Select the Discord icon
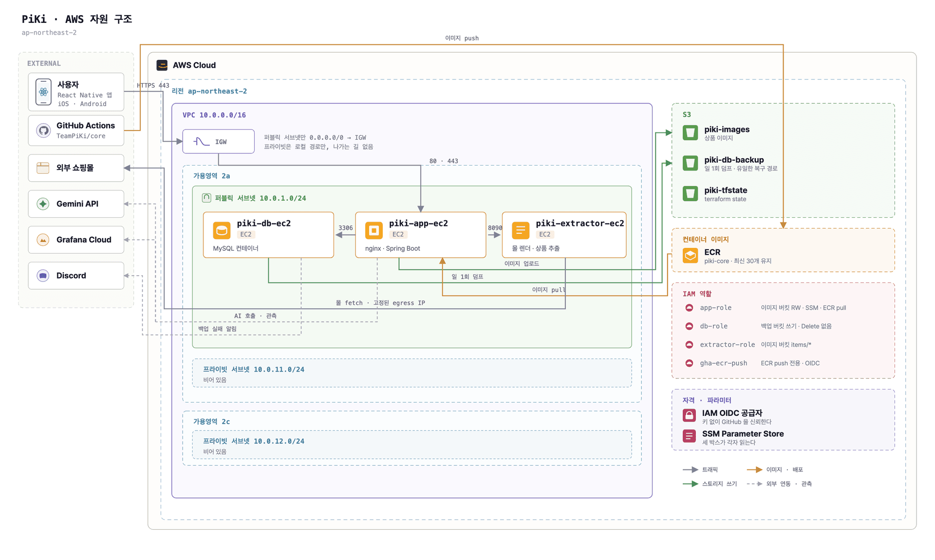Screen dimensions: 935x560 [x=43, y=276]
